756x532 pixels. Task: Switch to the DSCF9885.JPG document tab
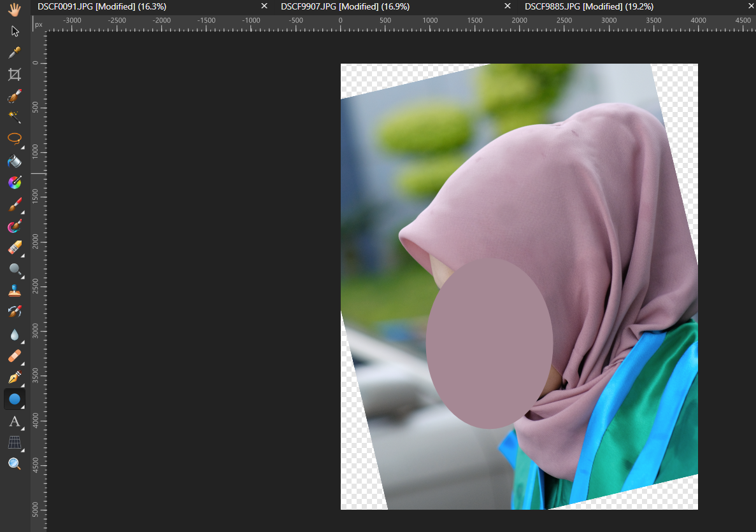[x=589, y=7]
